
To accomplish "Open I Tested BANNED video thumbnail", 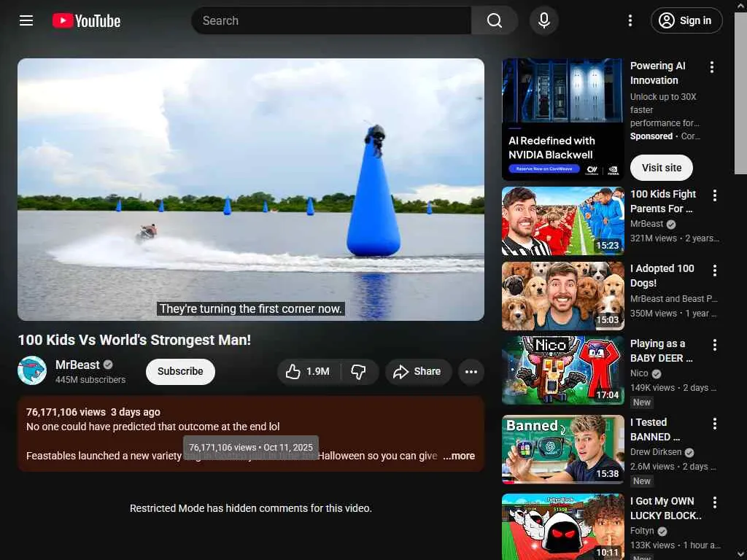I will (x=562, y=449).
